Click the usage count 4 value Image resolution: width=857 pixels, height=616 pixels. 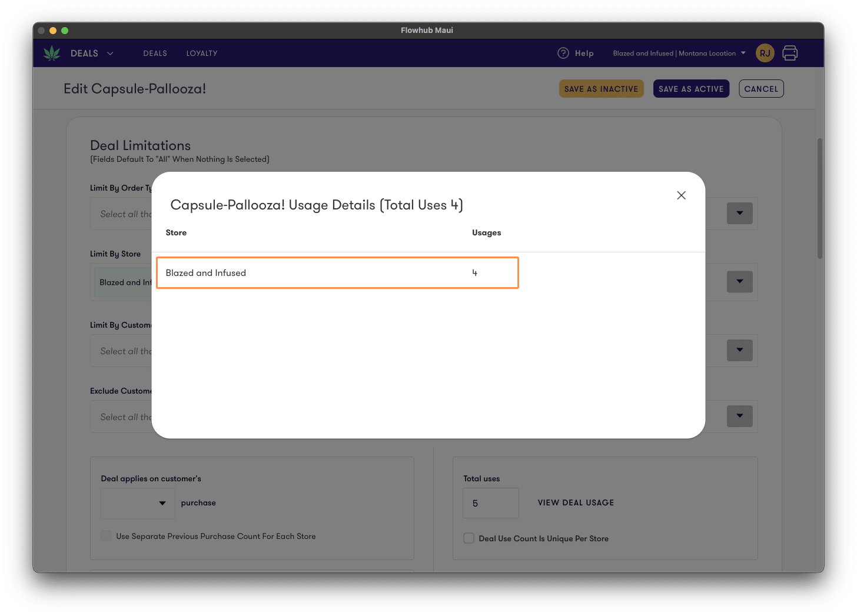pos(474,273)
